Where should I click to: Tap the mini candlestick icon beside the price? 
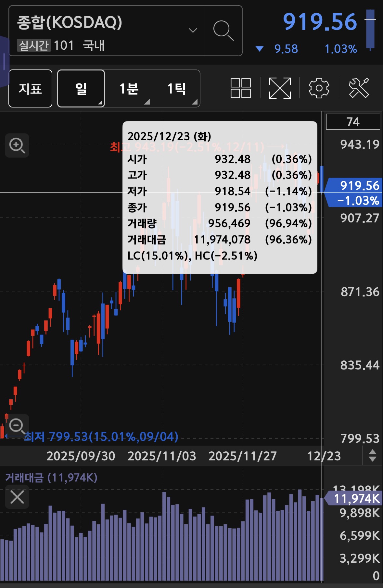370,30
